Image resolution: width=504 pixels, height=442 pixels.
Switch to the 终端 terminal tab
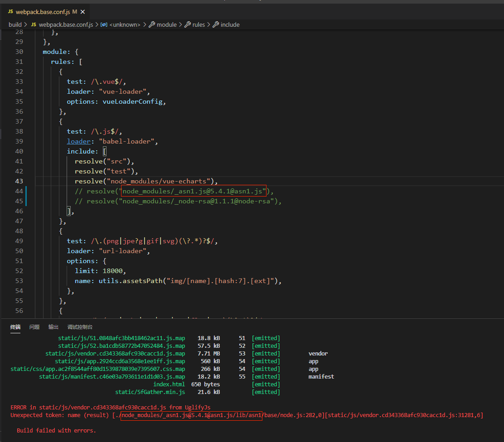tap(15, 327)
